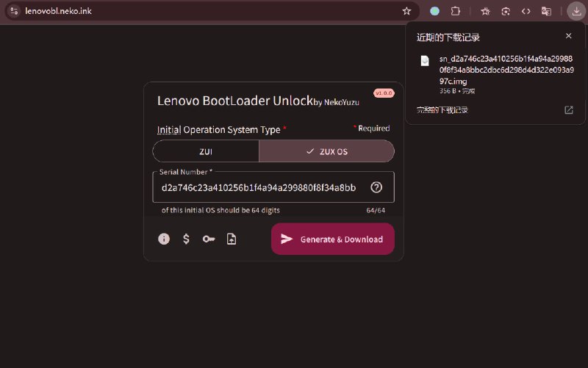Select the ZUI system type option
Image resolution: width=588 pixels, height=368 pixels.
point(206,151)
